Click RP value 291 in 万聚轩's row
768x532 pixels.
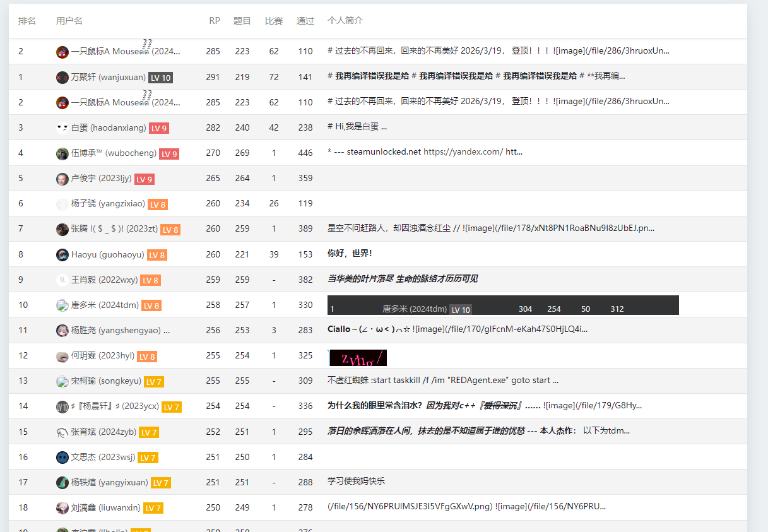click(213, 77)
